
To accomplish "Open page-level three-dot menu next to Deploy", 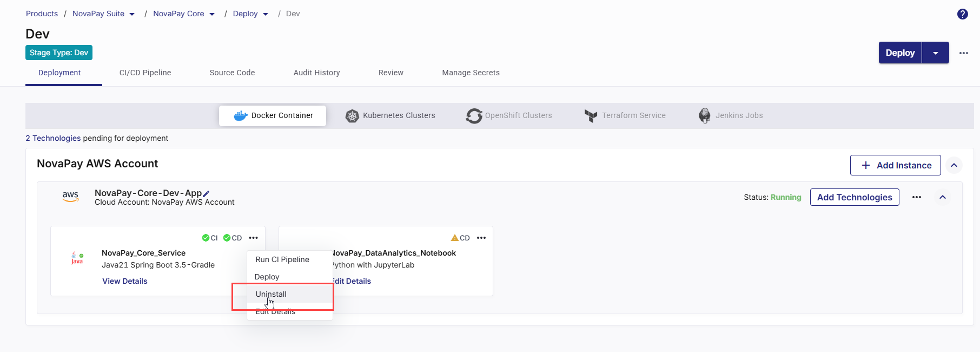I will (963, 53).
